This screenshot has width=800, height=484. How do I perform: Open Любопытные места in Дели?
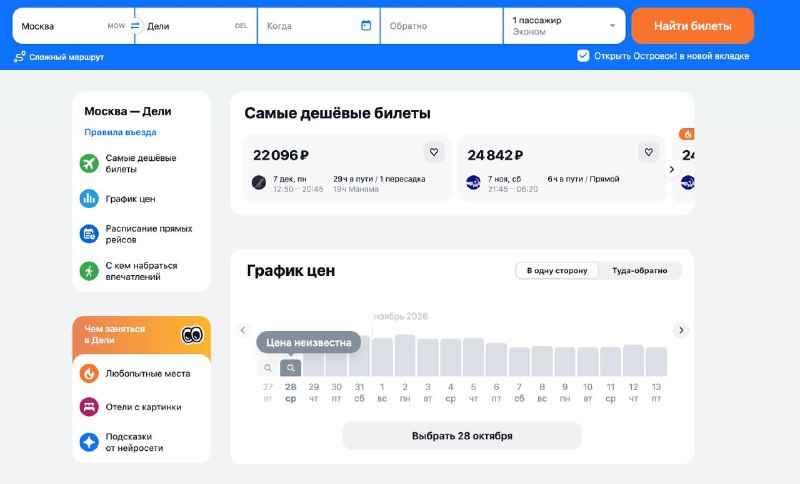coord(141,373)
